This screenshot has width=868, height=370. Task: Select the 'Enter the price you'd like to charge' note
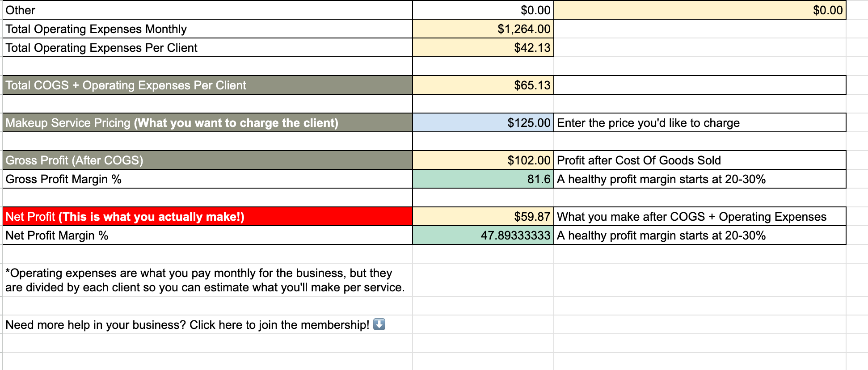pyautogui.click(x=648, y=123)
